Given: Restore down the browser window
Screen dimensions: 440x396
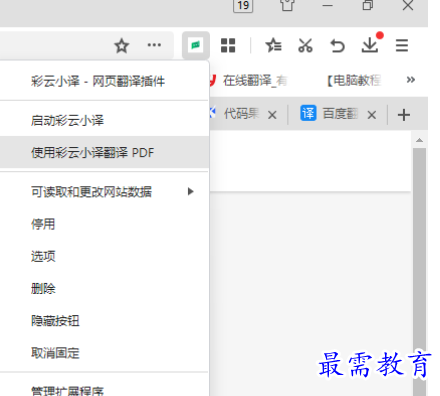Looking at the screenshot, I should (368, 5).
